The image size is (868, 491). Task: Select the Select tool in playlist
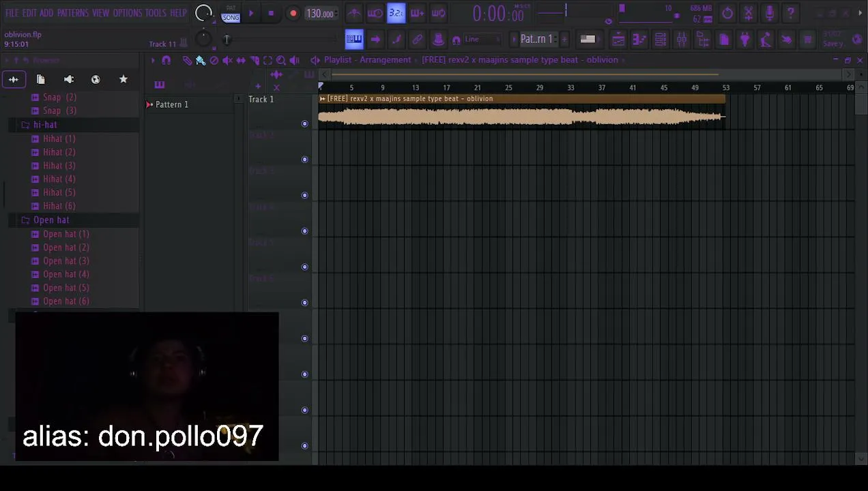pyautogui.click(x=267, y=60)
